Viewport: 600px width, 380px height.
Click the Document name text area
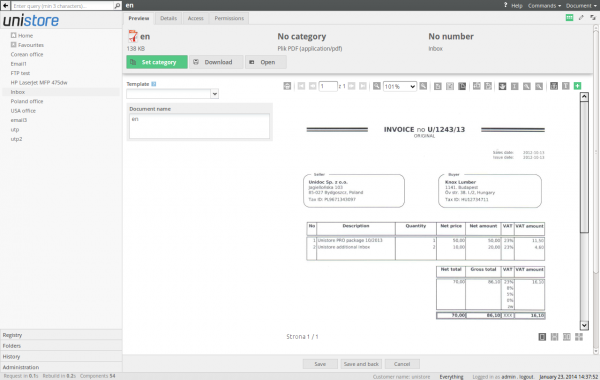point(199,126)
